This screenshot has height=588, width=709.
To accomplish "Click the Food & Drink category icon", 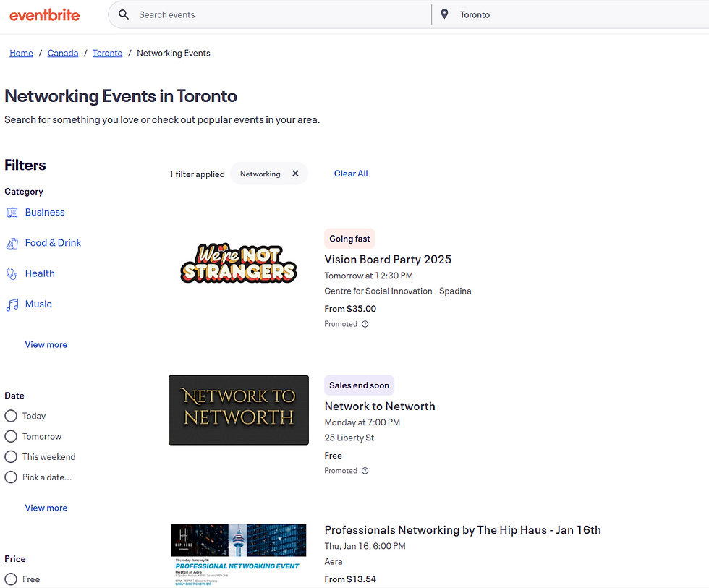I will coord(12,243).
